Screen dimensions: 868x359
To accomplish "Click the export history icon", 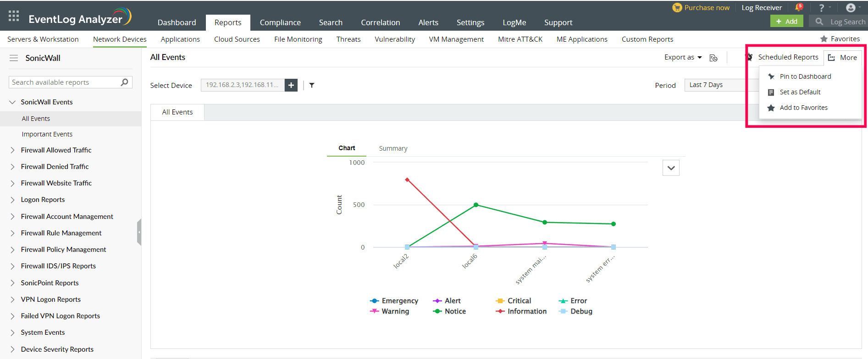I will point(713,58).
